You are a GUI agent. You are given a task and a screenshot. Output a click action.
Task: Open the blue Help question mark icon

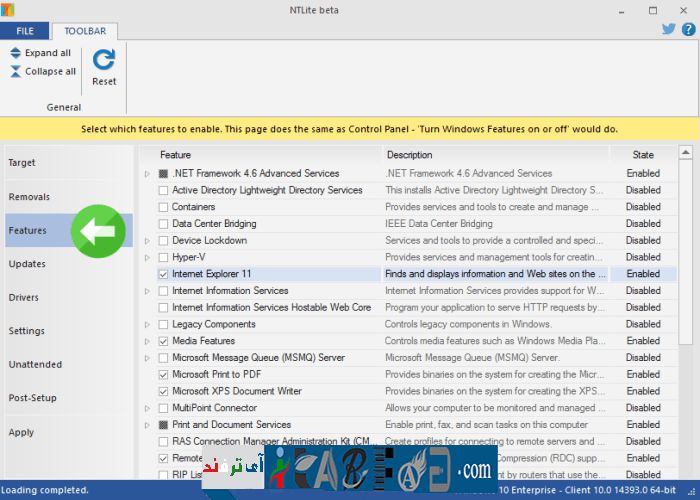click(x=687, y=29)
